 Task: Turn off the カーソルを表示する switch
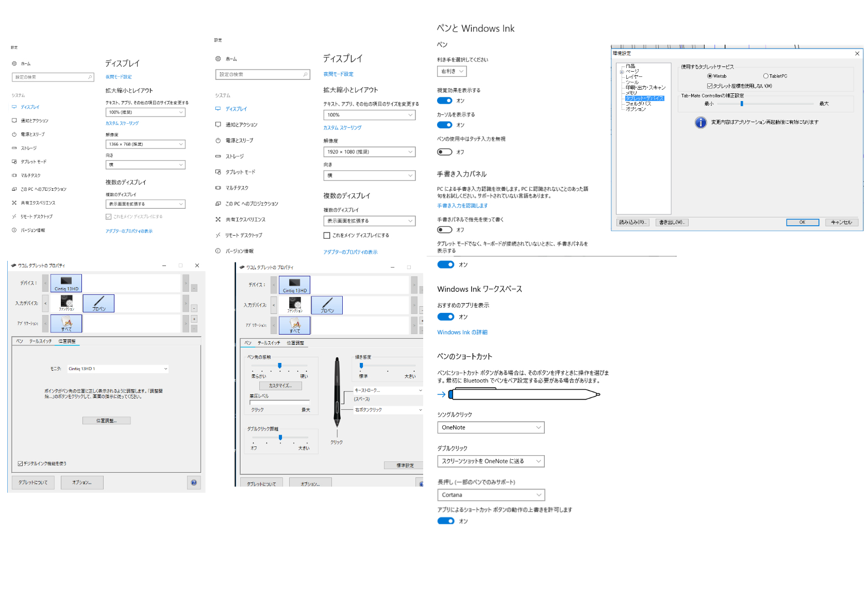tap(445, 125)
